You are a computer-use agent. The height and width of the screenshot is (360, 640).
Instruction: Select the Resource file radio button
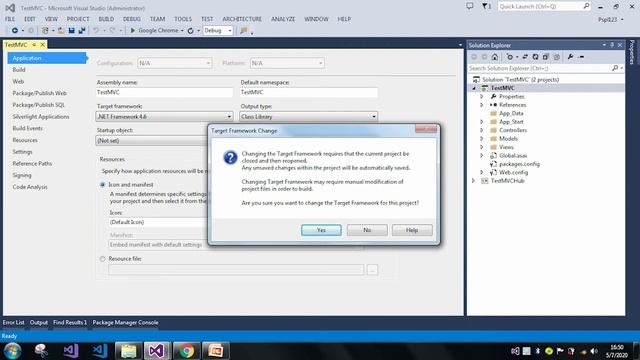102,259
